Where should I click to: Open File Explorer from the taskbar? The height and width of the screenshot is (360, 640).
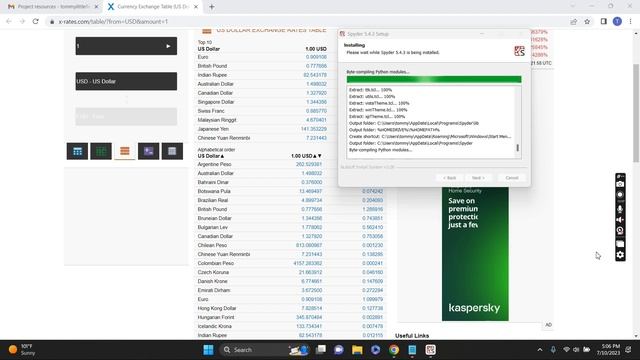pos(357,350)
